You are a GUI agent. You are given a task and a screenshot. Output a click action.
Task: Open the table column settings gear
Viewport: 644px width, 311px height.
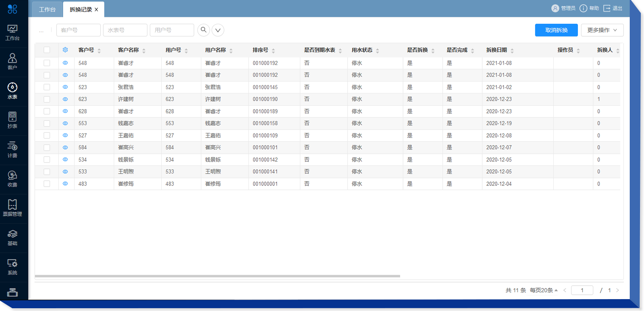[x=65, y=50]
